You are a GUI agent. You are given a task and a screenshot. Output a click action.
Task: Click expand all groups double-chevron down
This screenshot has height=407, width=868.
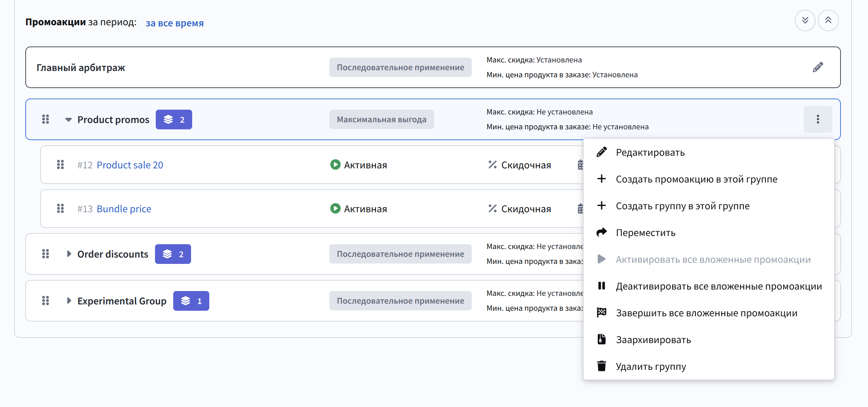coord(805,20)
